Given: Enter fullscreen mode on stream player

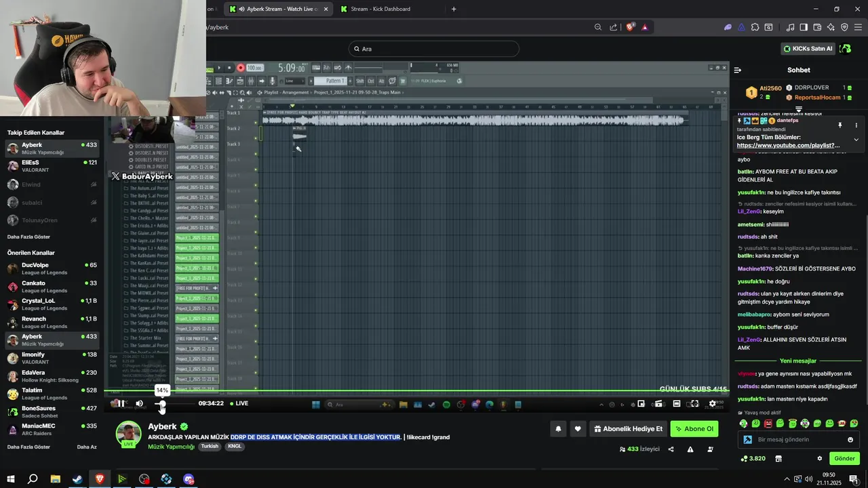Looking at the screenshot, I should coord(694,403).
